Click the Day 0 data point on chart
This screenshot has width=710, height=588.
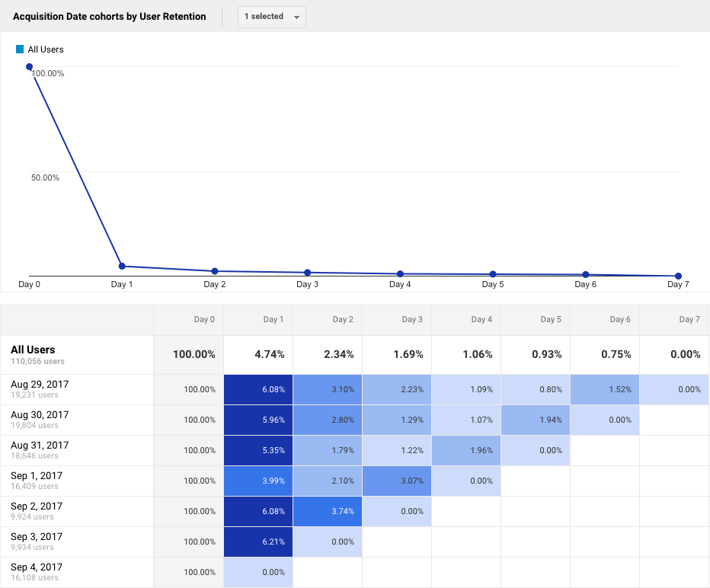pos(29,66)
